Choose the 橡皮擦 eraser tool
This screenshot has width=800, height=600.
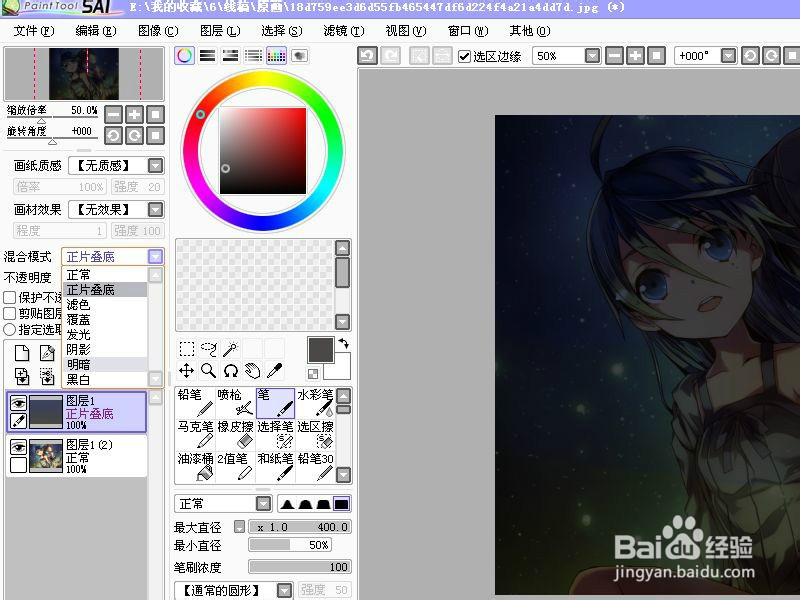coord(235,434)
